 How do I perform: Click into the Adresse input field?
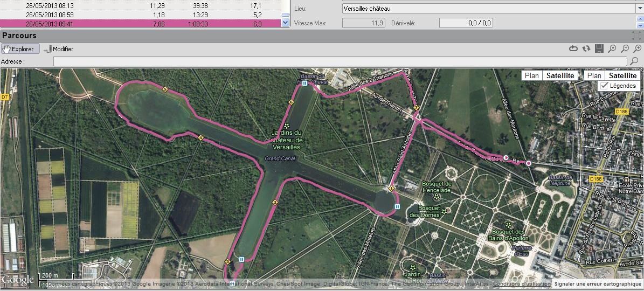pyautogui.click(x=340, y=61)
